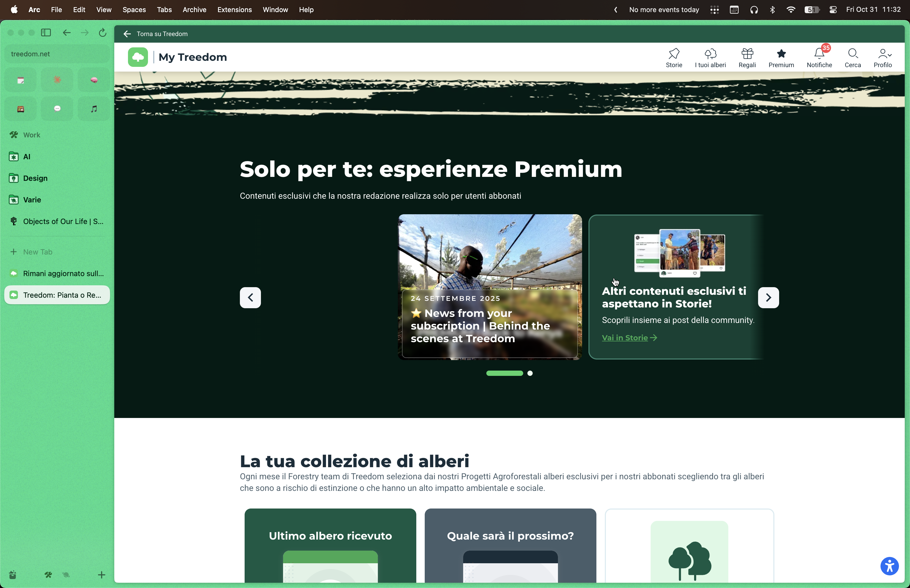Open Notifiche bell with 35 badge
Viewport: 910px width, 588px height.
tap(819, 54)
